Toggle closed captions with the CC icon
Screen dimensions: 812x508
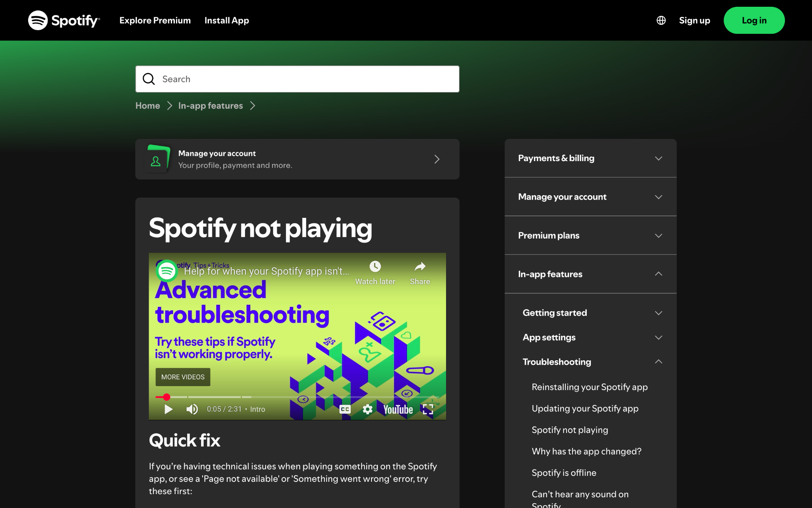345,409
